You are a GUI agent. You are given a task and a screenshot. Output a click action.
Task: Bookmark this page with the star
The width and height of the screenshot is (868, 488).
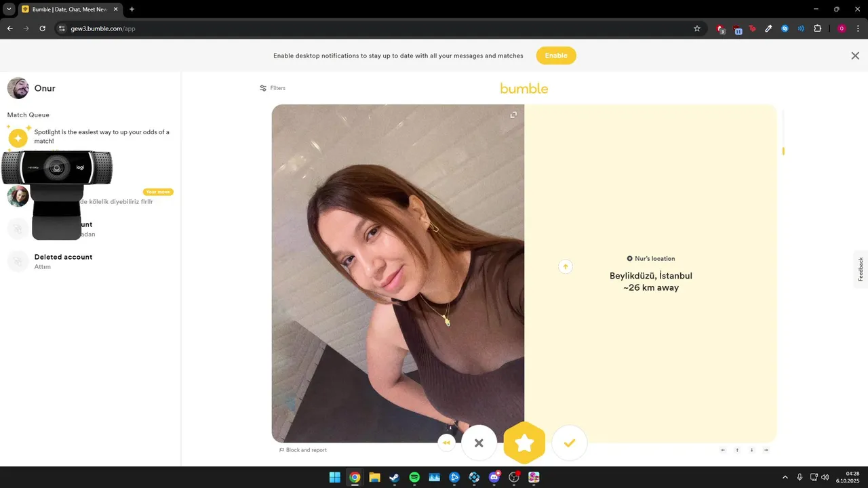(x=697, y=28)
